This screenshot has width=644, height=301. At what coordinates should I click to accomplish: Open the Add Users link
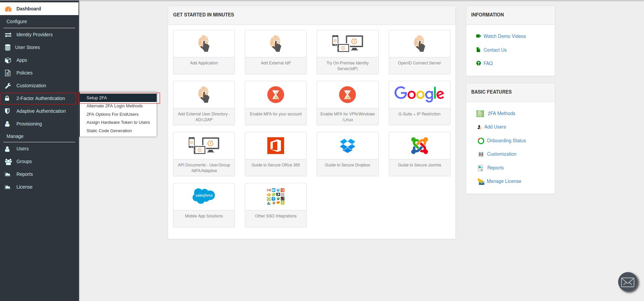pyautogui.click(x=495, y=127)
